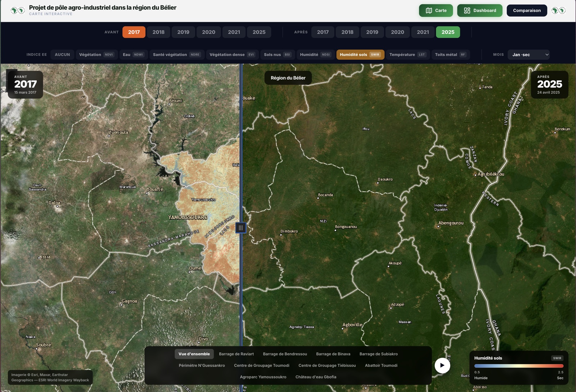The height and width of the screenshot is (392, 576).
Task: Click the APRÈS 2025 date card
Action: point(549,85)
